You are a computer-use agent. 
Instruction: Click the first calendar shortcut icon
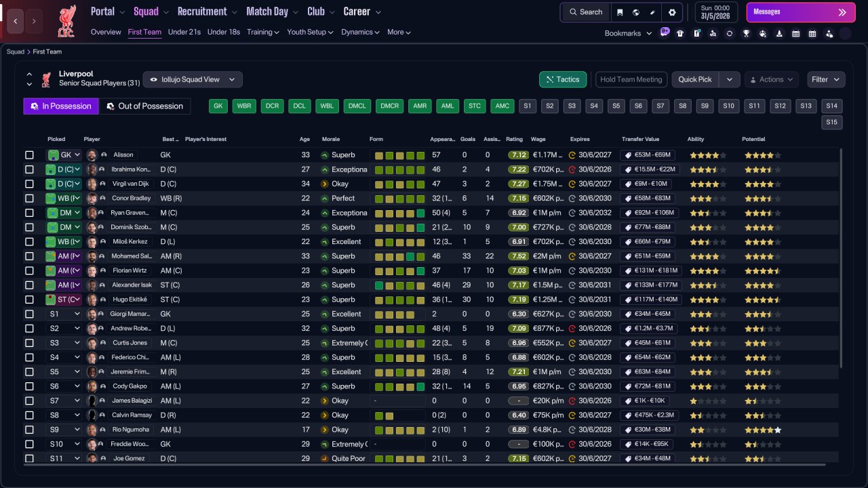click(x=795, y=33)
